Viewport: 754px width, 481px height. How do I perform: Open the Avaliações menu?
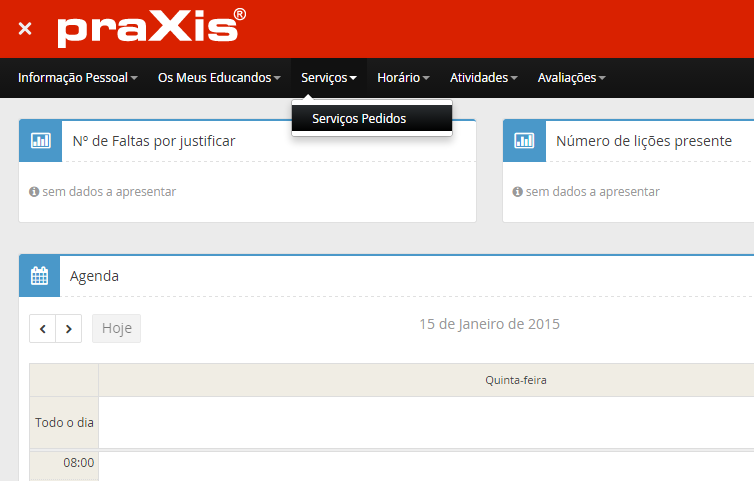(x=571, y=78)
